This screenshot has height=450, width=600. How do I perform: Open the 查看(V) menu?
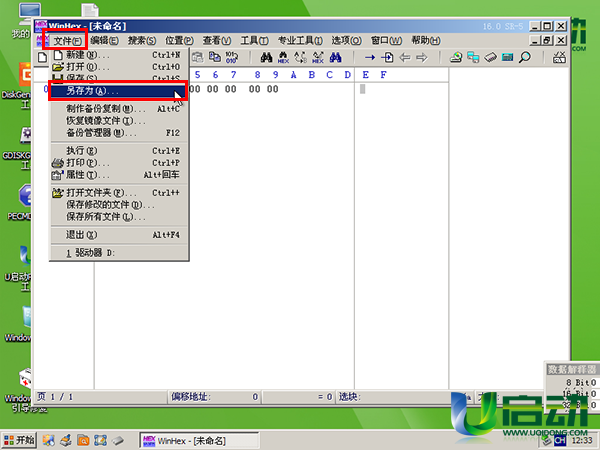pyautogui.click(x=217, y=41)
